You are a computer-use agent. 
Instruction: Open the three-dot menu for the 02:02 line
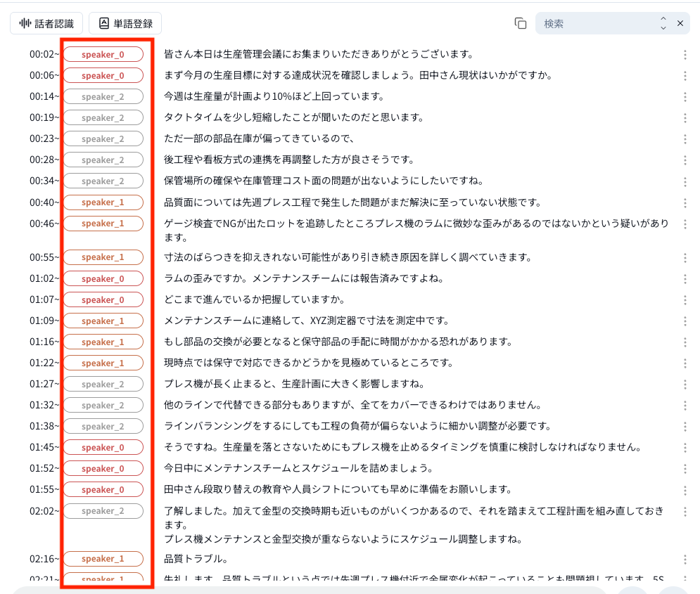click(x=685, y=511)
